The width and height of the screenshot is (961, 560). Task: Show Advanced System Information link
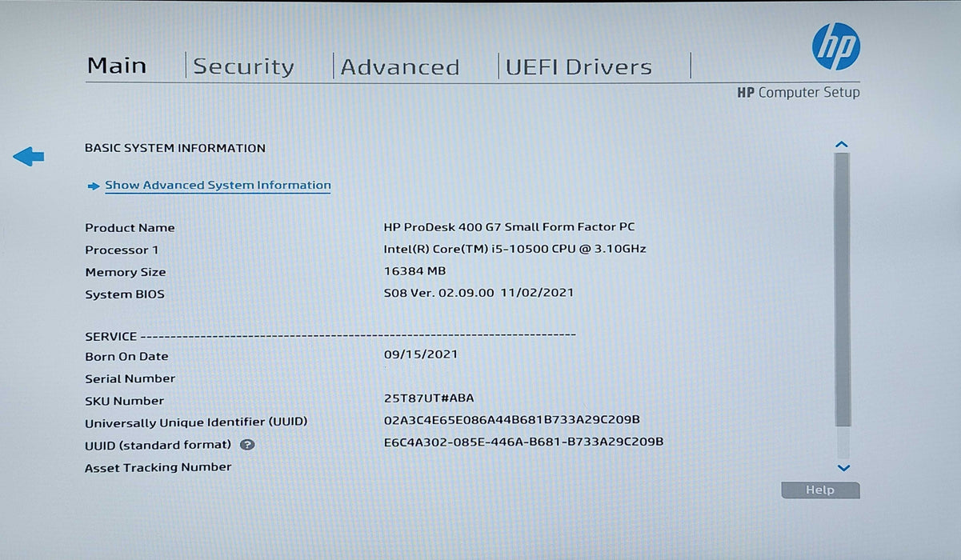218,185
